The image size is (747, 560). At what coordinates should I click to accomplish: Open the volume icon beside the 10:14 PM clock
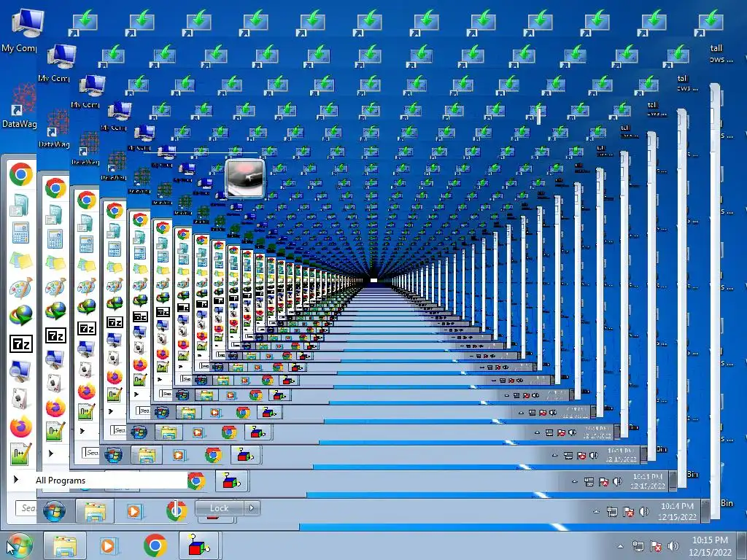pyautogui.click(x=644, y=512)
